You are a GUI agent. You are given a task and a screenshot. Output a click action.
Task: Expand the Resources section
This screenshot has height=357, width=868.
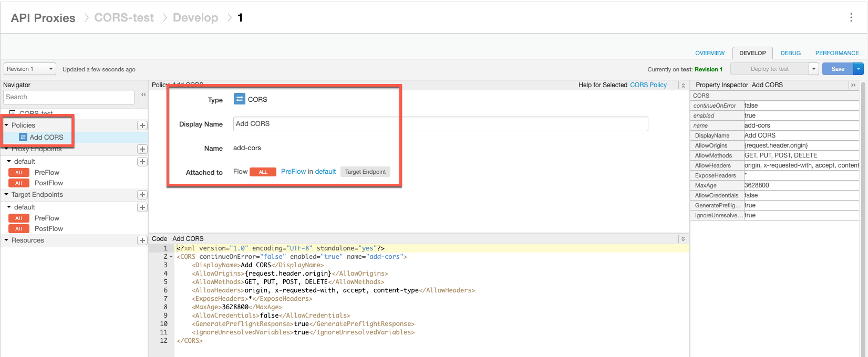(6, 240)
